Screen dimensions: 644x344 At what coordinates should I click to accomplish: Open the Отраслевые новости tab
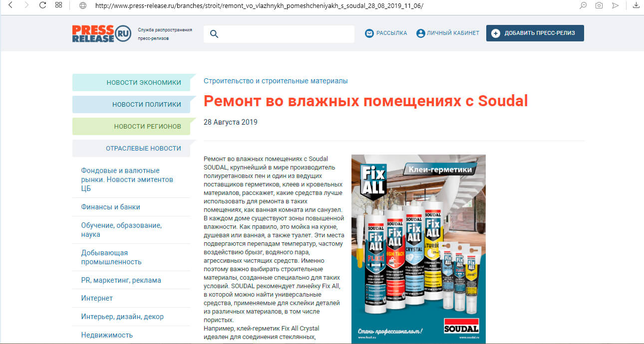131,148
